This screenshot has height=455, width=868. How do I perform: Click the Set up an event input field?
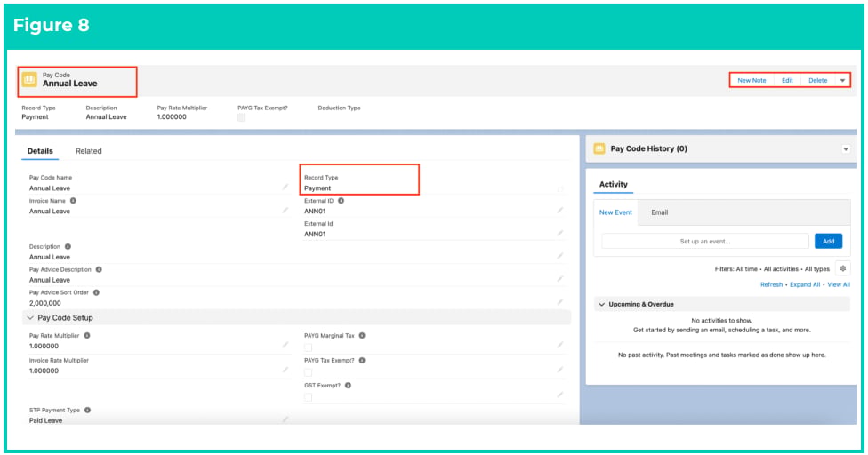705,241
